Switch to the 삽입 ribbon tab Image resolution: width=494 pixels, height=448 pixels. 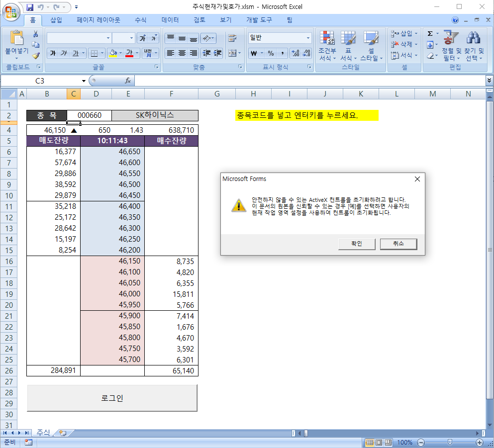point(56,20)
